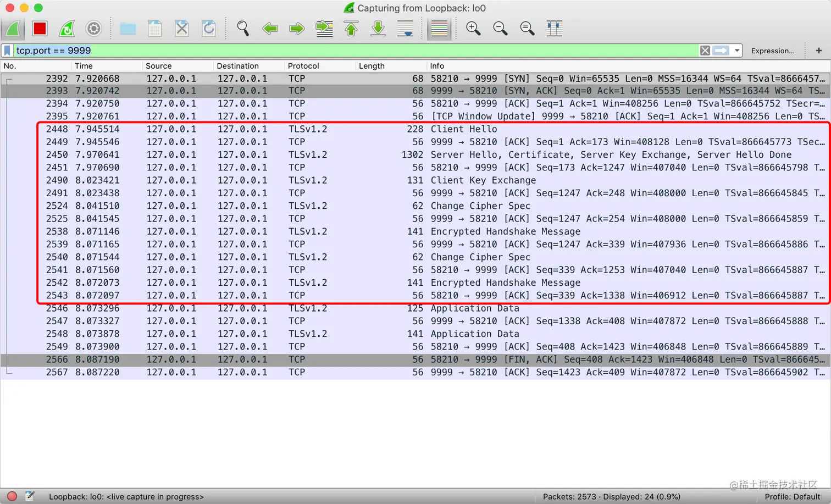The image size is (831, 504).
Task: Select packet 2524 Change Cipher Spec
Action: pyautogui.click(x=416, y=206)
